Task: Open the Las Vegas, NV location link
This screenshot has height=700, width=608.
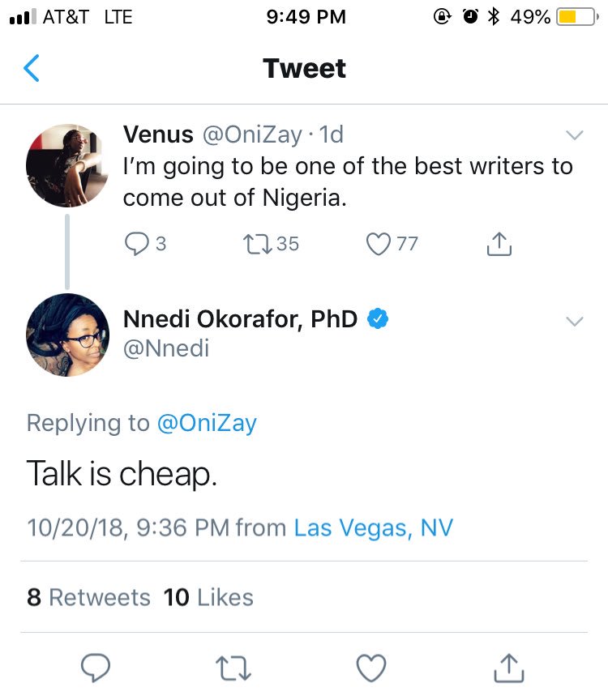Action: pyautogui.click(x=373, y=528)
